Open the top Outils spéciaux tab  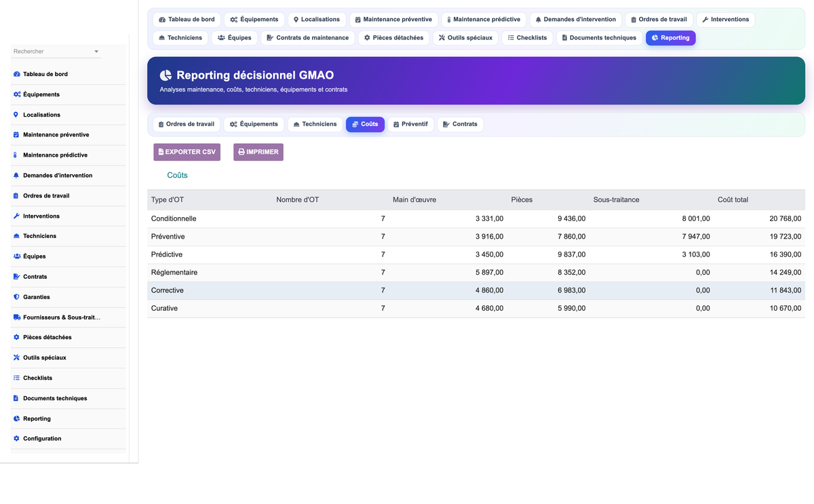[x=466, y=38]
